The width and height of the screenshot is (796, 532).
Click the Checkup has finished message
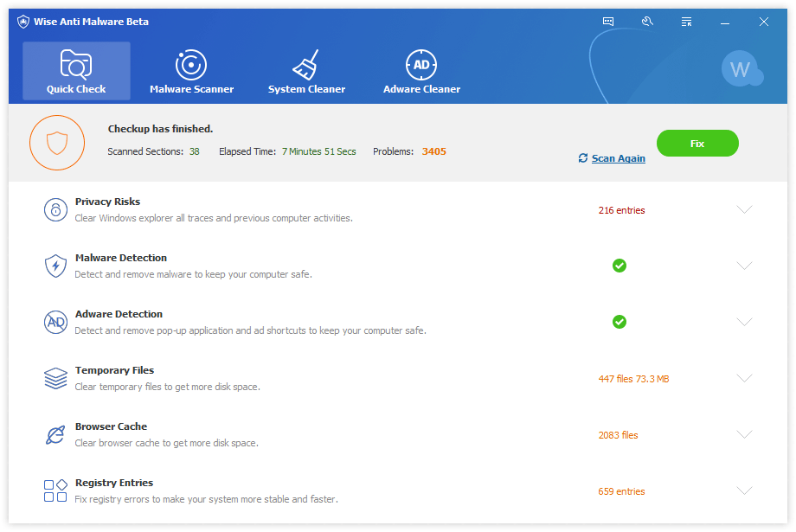[160, 129]
